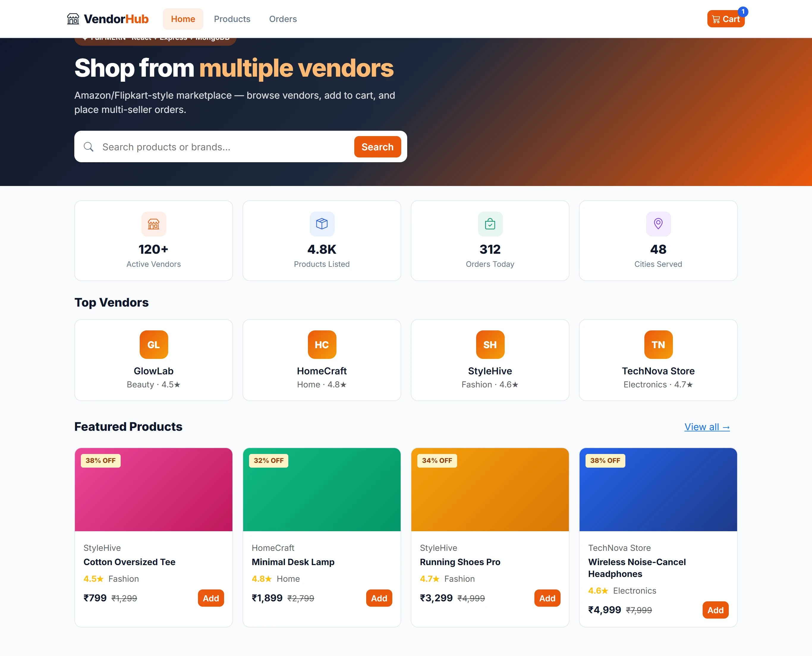Open the GlowLab vendor name
This screenshot has width=812, height=656.
point(153,371)
